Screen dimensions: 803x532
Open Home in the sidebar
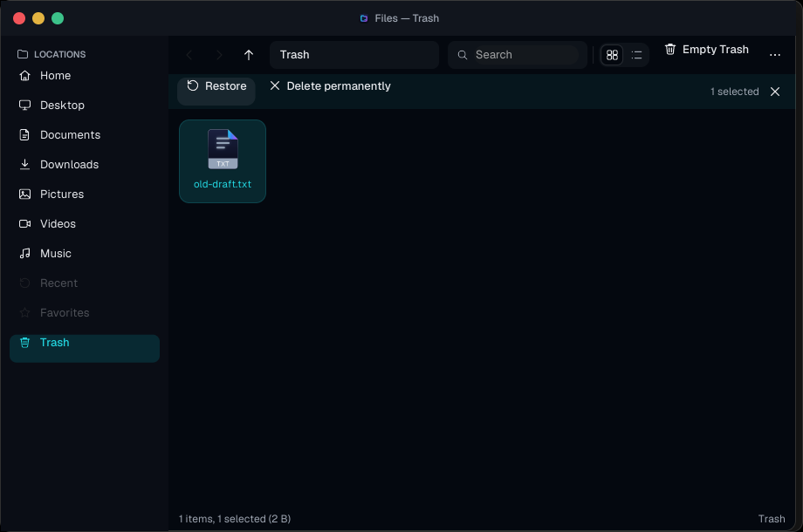85,76
